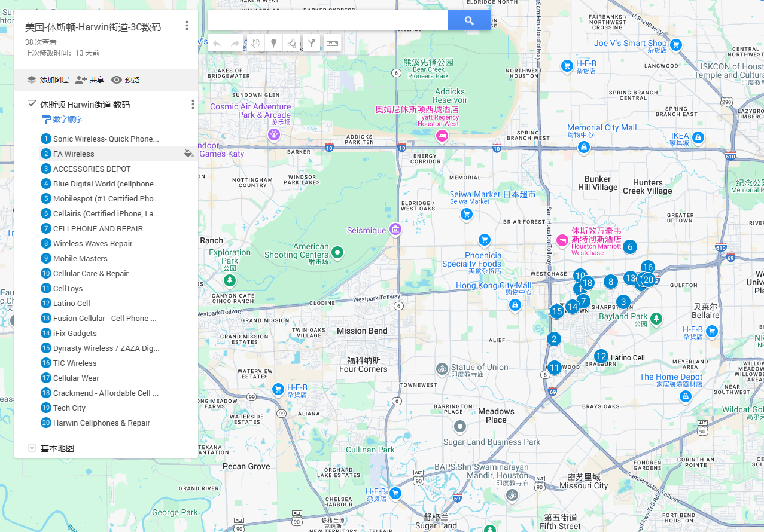Click the add directions tool
The image size is (764, 532).
[311, 43]
